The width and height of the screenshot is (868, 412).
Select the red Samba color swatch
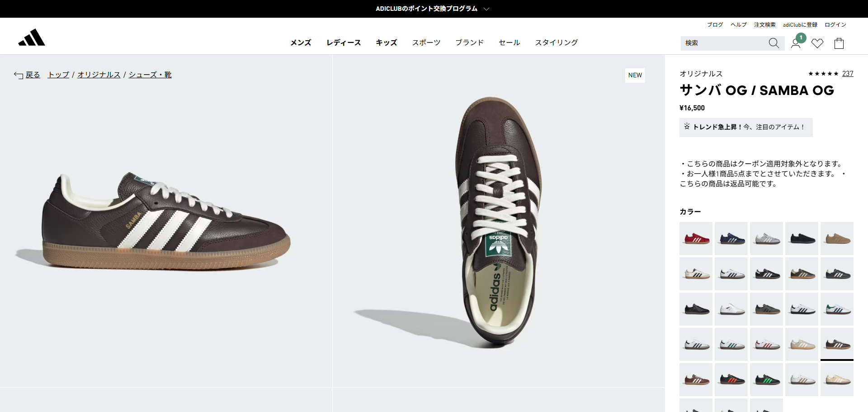click(x=696, y=238)
